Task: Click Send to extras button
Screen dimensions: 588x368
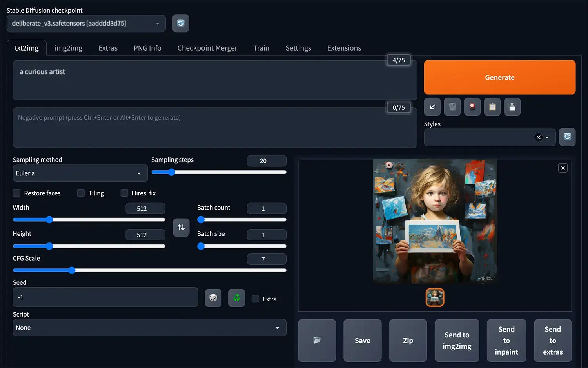Action: [553, 341]
